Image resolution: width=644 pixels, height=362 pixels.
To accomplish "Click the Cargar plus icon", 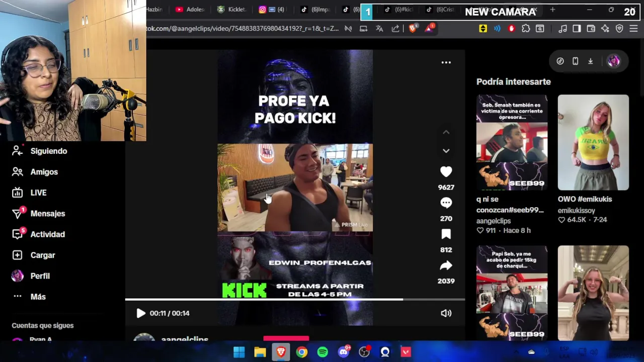I will tap(18, 255).
